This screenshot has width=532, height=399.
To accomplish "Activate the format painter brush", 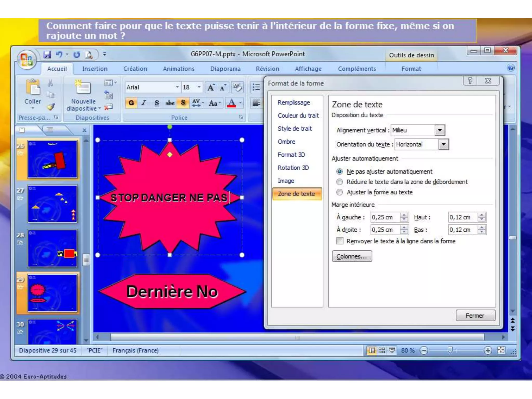I will (x=51, y=107).
